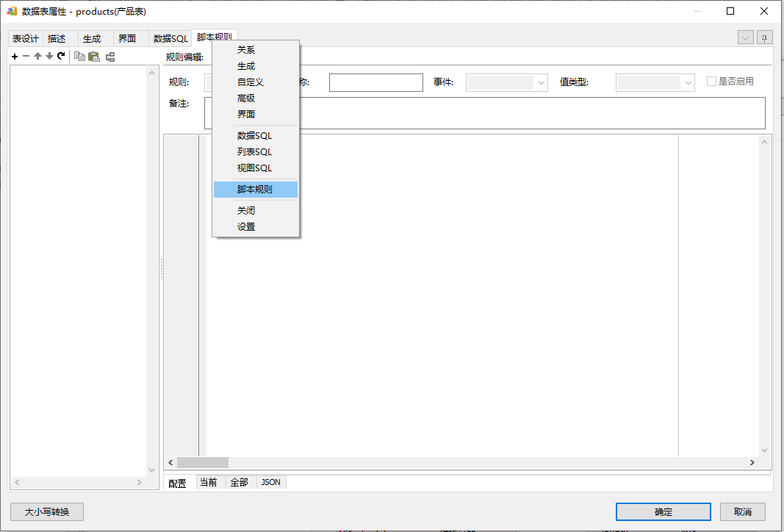784x532 pixels.
Task: Expand the tab list chevron button
Action: coord(746,38)
